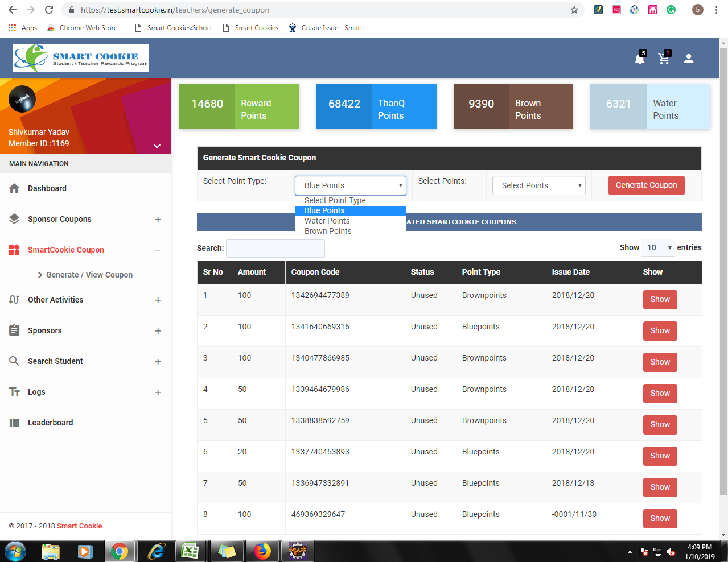Reload the page with the refresh icon
Viewport: 728px width, 562px height.
[49, 10]
